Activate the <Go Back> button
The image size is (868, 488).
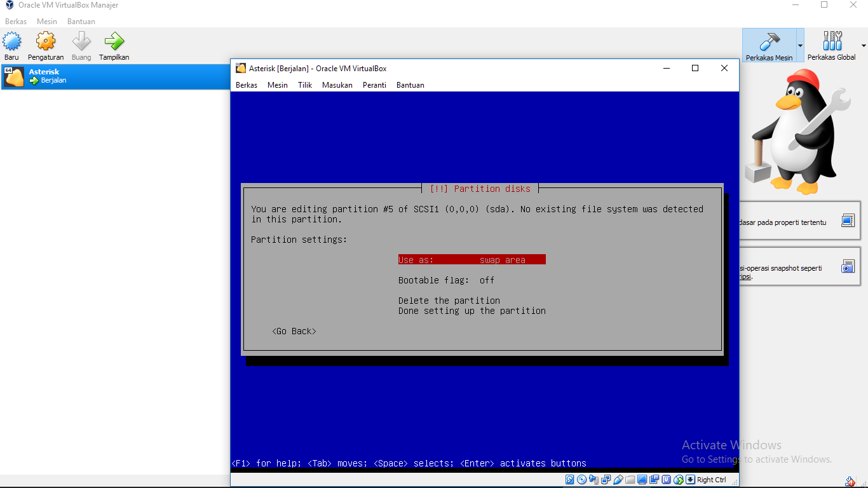(x=294, y=331)
